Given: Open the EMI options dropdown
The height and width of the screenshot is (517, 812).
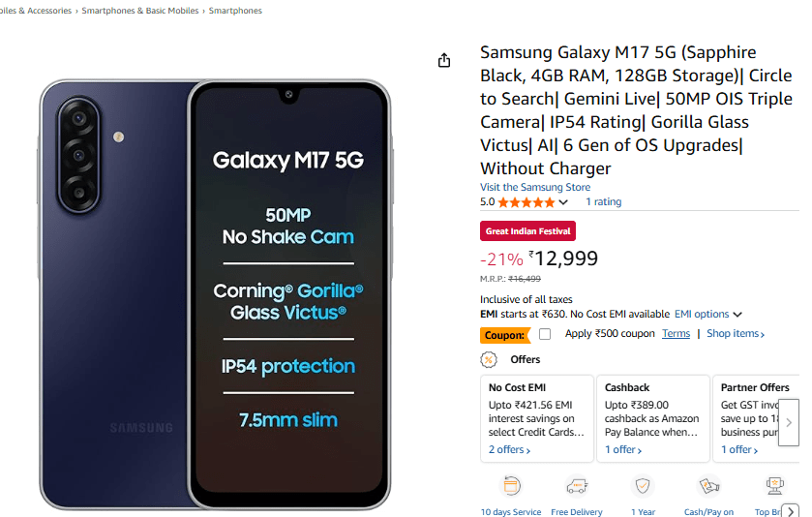Looking at the screenshot, I should (x=708, y=315).
